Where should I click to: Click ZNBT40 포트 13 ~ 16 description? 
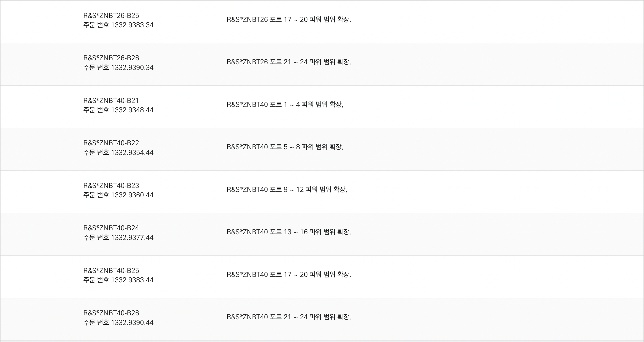point(289,232)
